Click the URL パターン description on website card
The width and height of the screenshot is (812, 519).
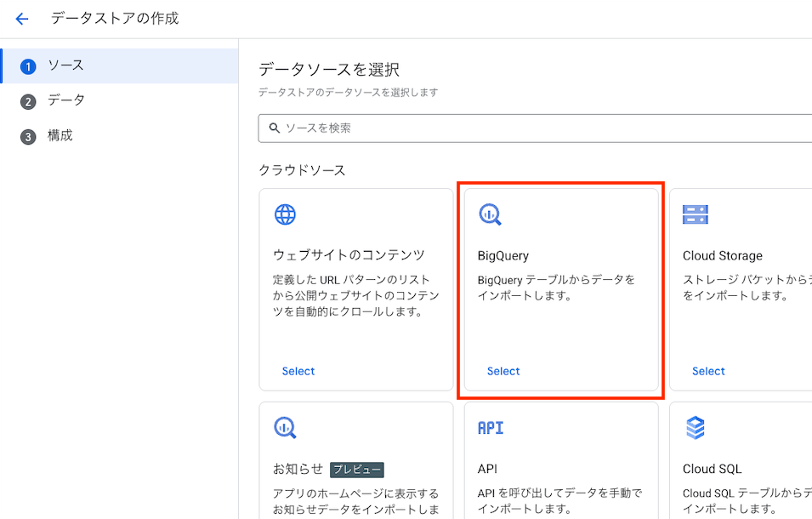tap(355, 296)
